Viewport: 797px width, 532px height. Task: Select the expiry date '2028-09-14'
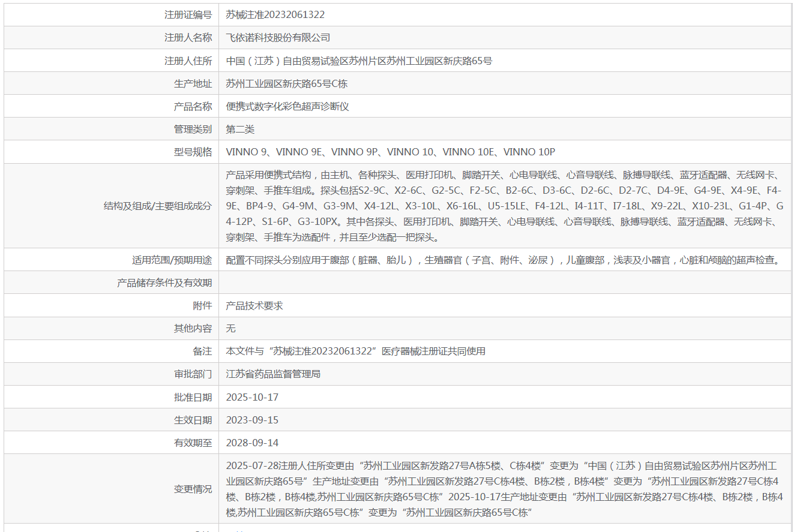click(x=253, y=443)
